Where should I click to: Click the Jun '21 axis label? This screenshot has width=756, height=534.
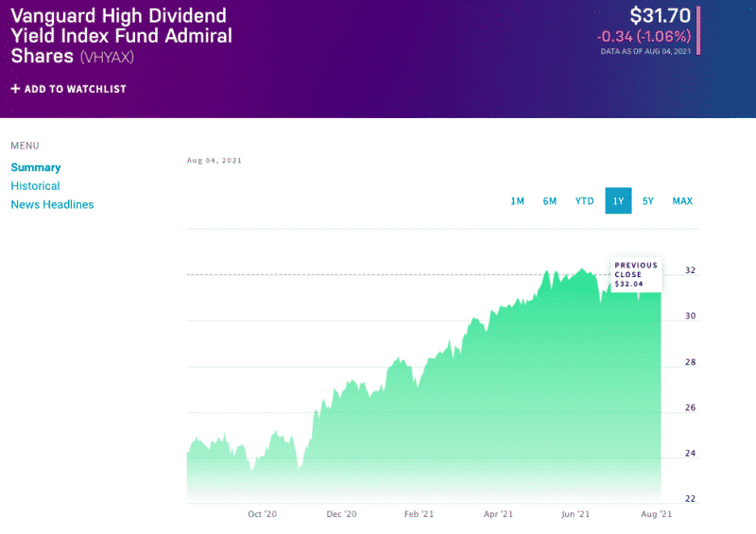point(576,514)
